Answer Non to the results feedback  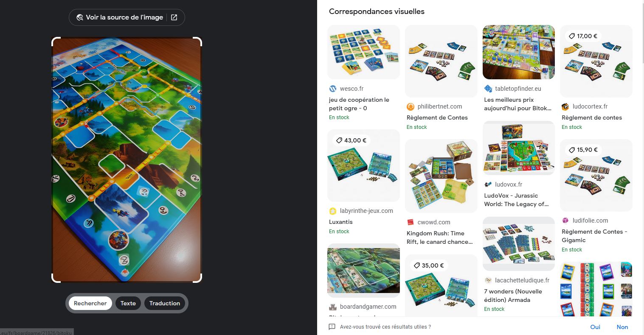622,327
